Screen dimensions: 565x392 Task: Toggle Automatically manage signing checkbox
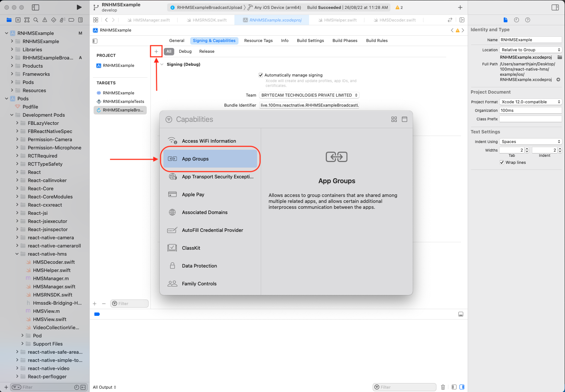pyautogui.click(x=261, y=75)
